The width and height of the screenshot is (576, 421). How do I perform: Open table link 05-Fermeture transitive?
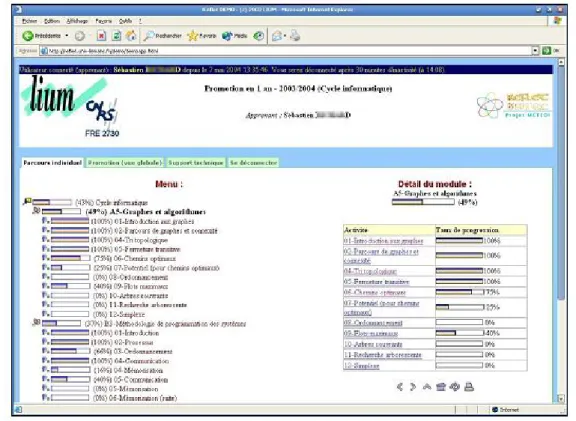pyautogui.click(x=377, y=282)
